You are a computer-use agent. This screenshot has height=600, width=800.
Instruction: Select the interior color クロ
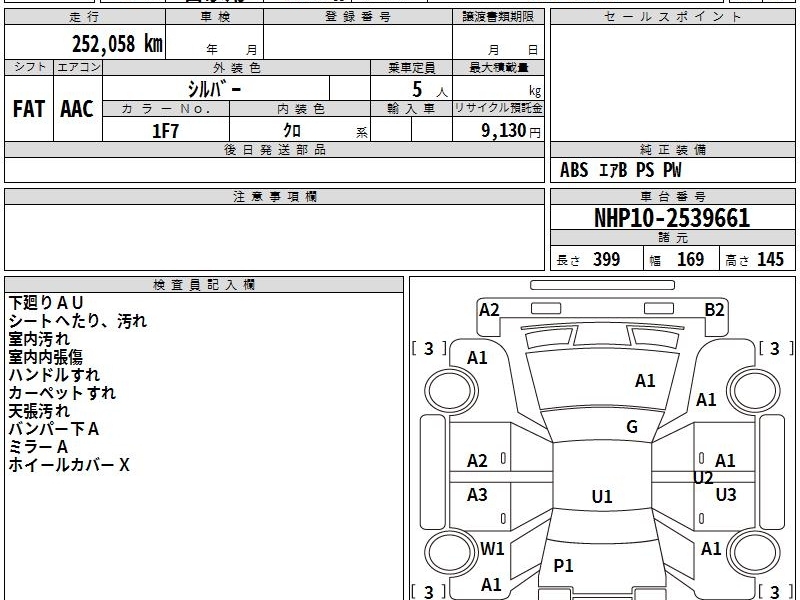(x=292, y=131)
